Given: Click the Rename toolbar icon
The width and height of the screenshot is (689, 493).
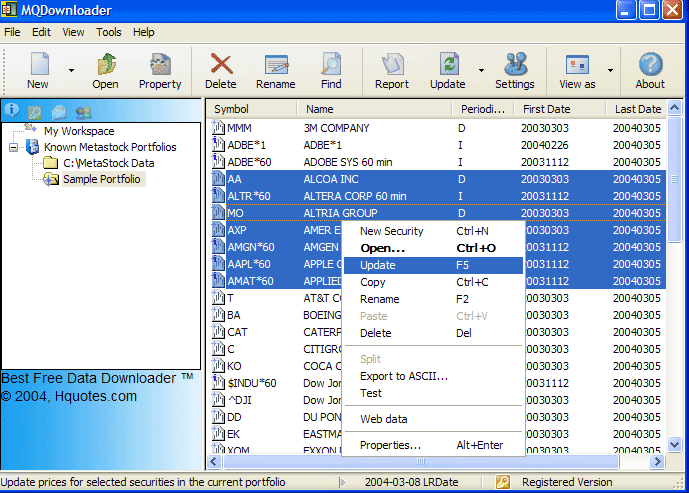Looking at the screenshot, I should [x=276, y=65].
